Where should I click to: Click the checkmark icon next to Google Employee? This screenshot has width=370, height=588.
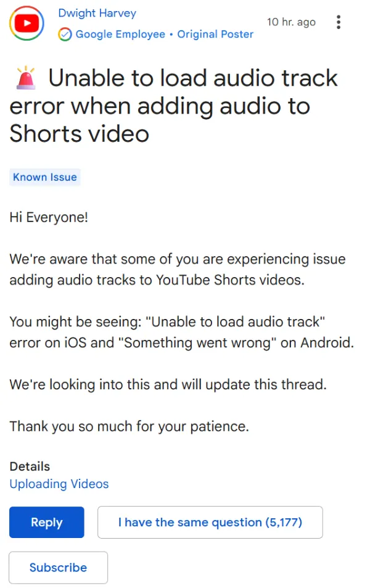pos(65,35)
